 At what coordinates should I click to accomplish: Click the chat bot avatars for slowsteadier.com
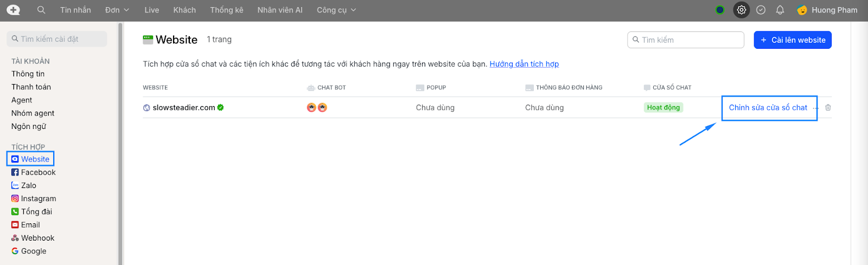tap(317, 107)
